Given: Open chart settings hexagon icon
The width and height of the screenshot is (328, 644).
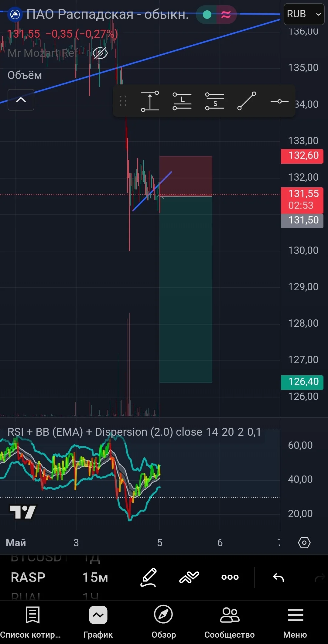Looking at the screenshot, I should [x=304, y=542].
